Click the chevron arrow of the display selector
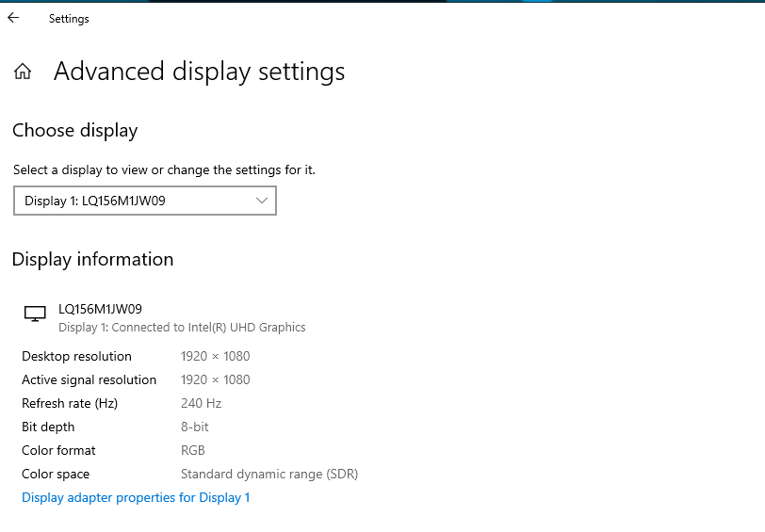The image size is (765, 532). pos(263,201)
